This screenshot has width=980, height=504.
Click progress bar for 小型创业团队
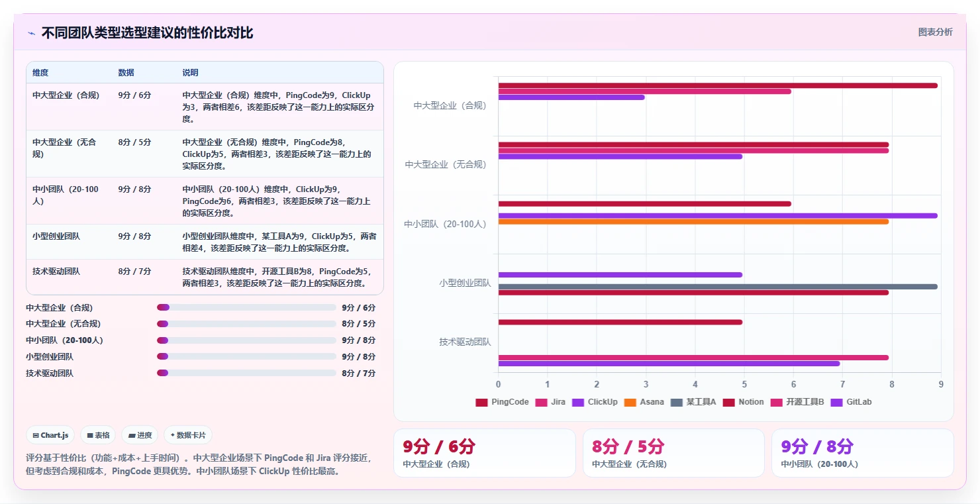pos(246,356)
